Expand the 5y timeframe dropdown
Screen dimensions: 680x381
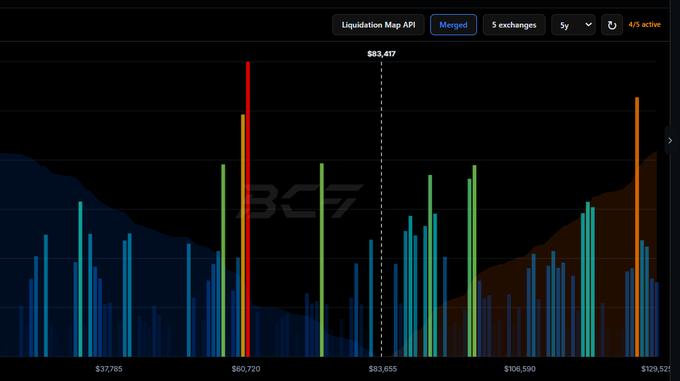point(573,25)
